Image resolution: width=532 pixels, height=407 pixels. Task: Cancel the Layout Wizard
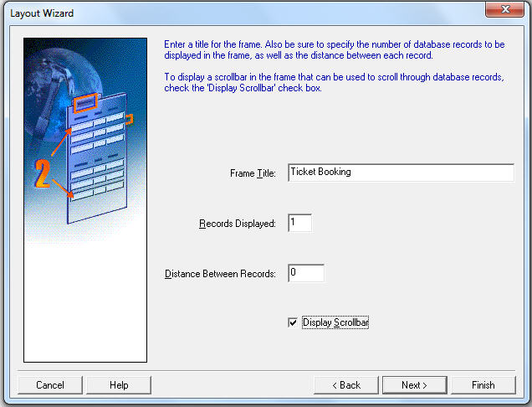click(x=50, y=385)
